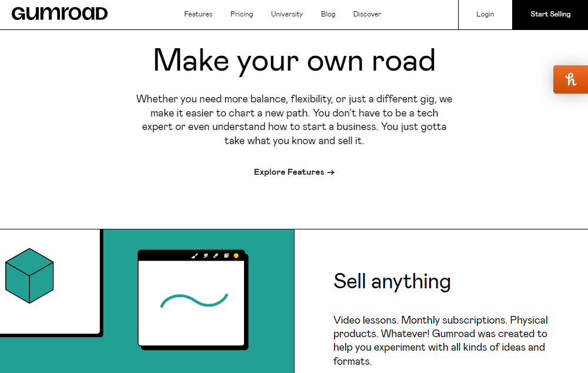Click the Sell anything heading
Viewport: 588px width, 373px height.
[392, 282]
